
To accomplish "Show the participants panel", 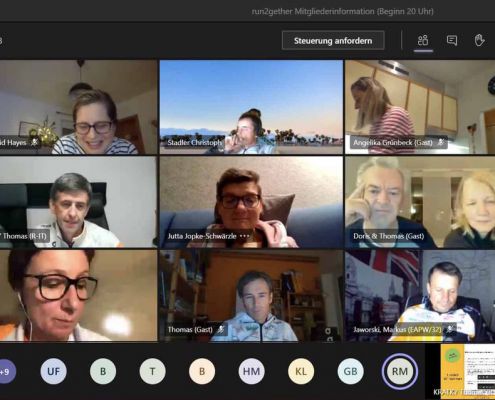I will click(x=423, y=41).
